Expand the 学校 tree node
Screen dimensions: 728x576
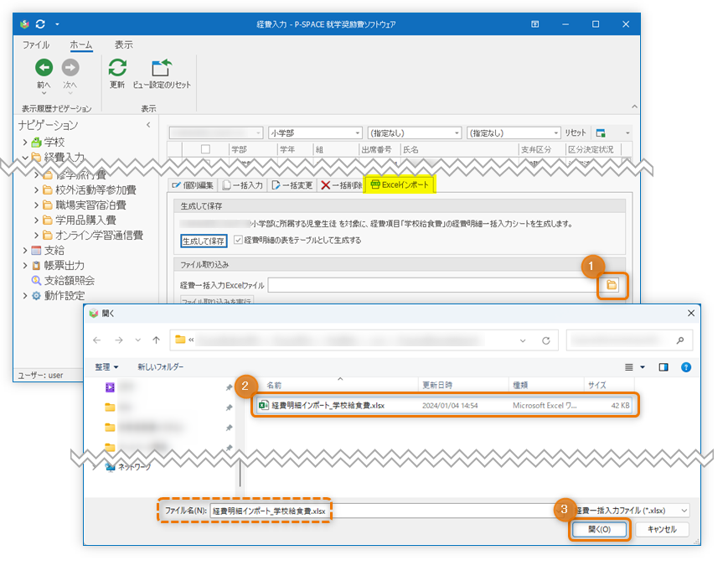(x=25, y=143)
